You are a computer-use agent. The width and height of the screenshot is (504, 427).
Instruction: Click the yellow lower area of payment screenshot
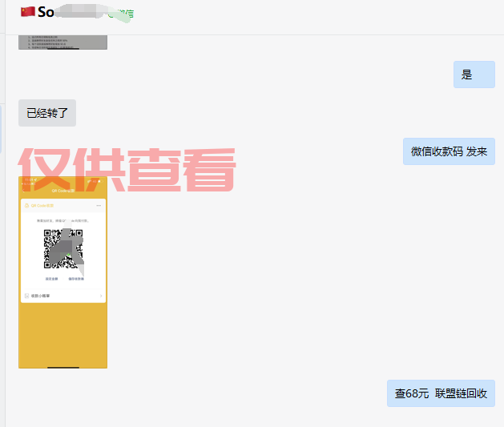(x=62, y=336)
